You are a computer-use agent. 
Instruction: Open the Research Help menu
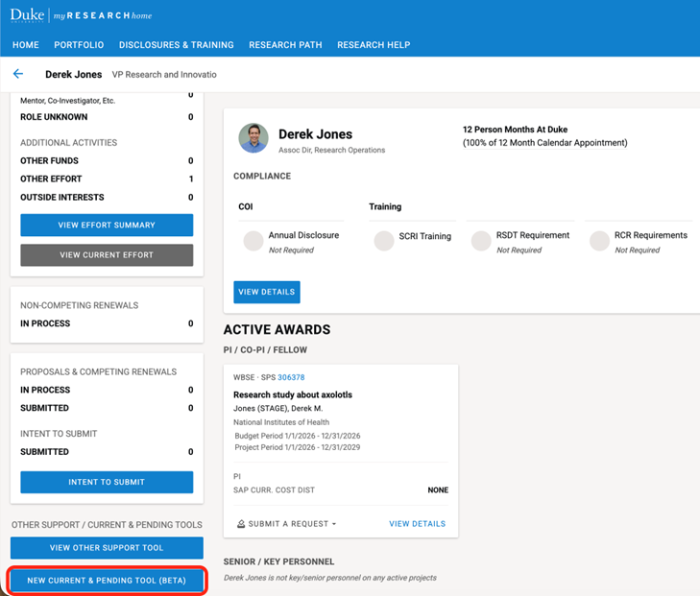[x=374, y=45]
